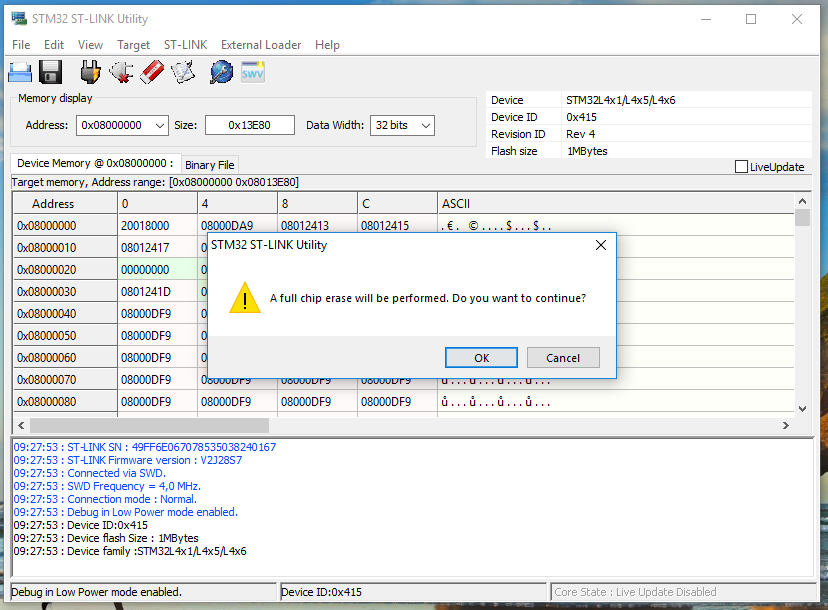This screenshot has height=610, width=828.
Task: Switch to the Binary File tab
Action: point(210,165)
